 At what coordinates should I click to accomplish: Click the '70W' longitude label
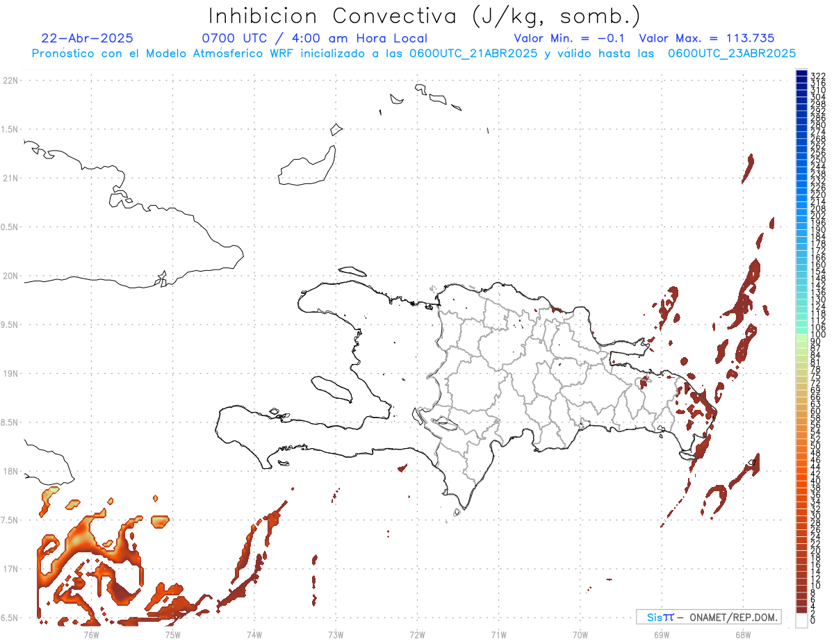580,634
